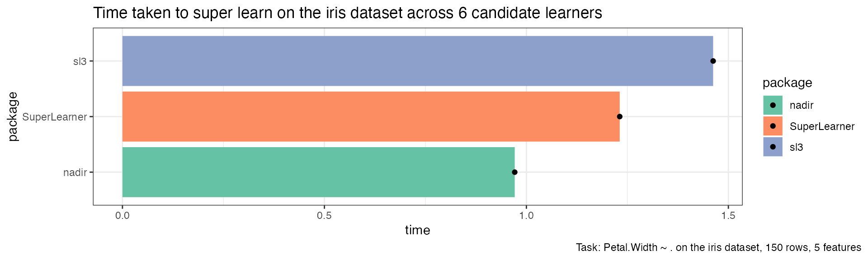Image resolution: width=868 pixels, height=260 pixels.
Task: Click the nadir green legend swatch
Action: [x=773, y=105]
